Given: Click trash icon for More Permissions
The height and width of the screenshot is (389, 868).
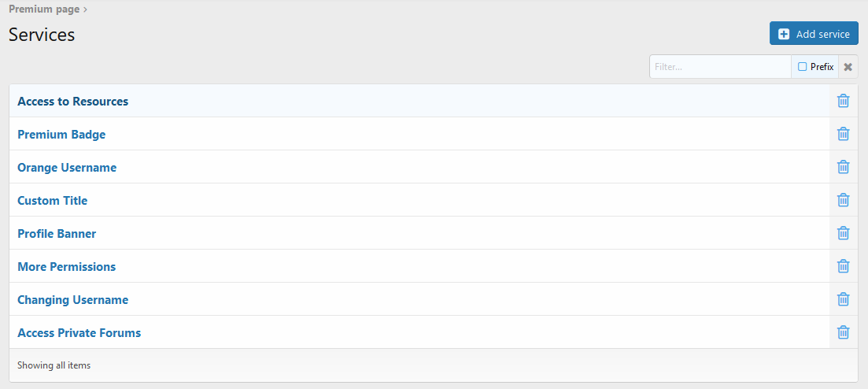Looking at the screenshot, I should coord(843,266).
